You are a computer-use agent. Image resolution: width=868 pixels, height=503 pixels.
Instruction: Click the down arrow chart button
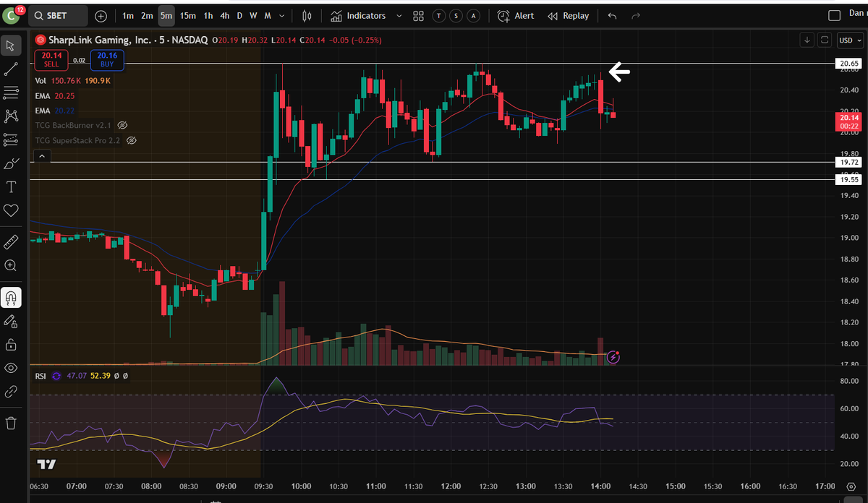pyautogui.click(x=808, y=40)
